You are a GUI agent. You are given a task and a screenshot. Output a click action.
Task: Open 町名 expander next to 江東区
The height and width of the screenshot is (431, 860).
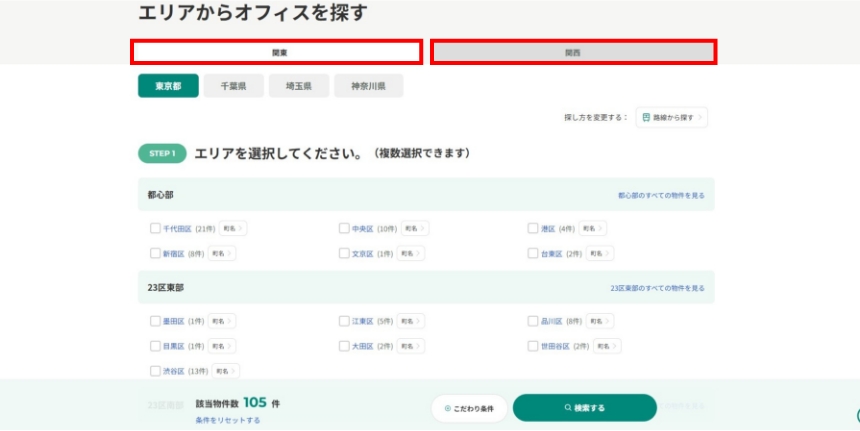[x=411, y=321]
